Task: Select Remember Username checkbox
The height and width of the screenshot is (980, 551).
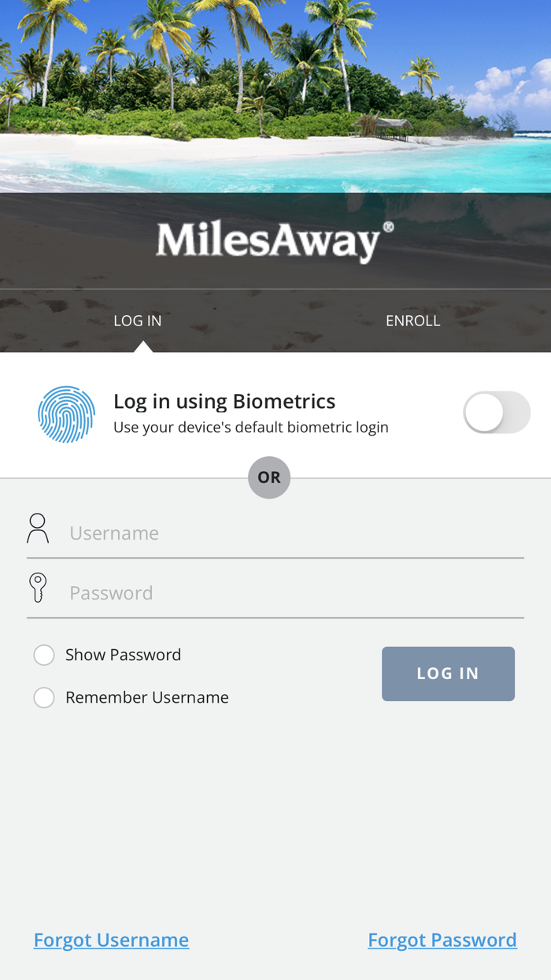Action: pos(44,697)
